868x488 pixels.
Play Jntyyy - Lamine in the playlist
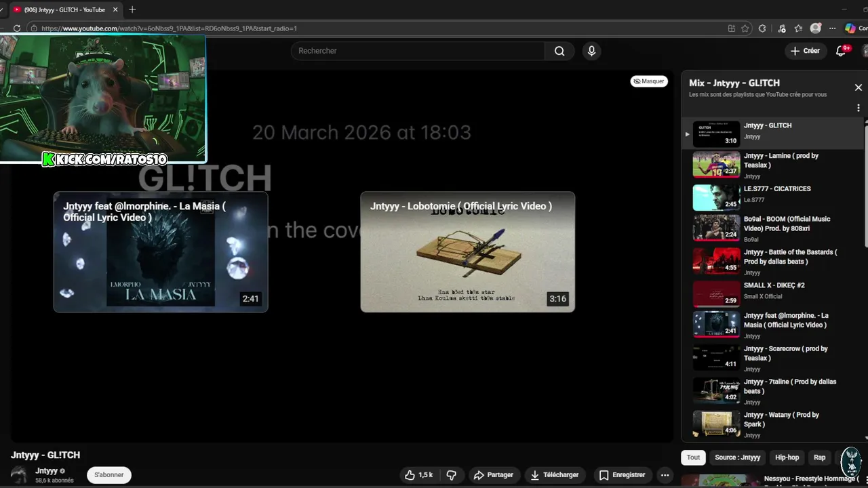773,165
